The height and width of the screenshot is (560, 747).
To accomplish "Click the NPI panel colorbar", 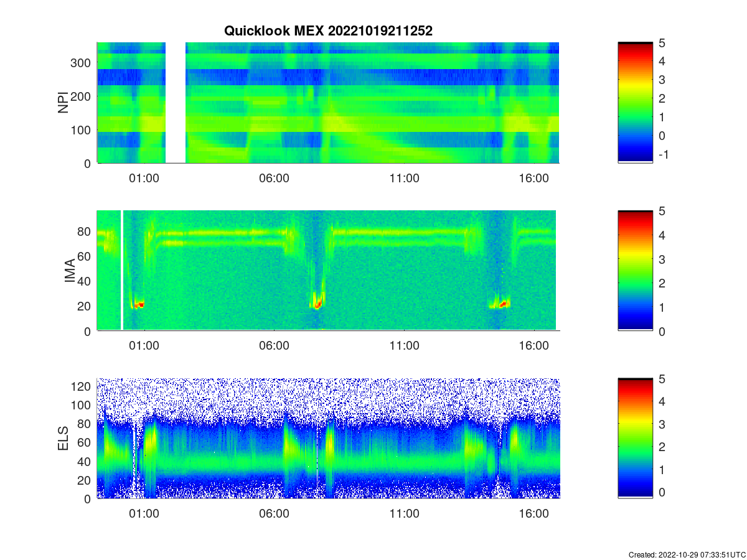I will click(x=635, y=103).
